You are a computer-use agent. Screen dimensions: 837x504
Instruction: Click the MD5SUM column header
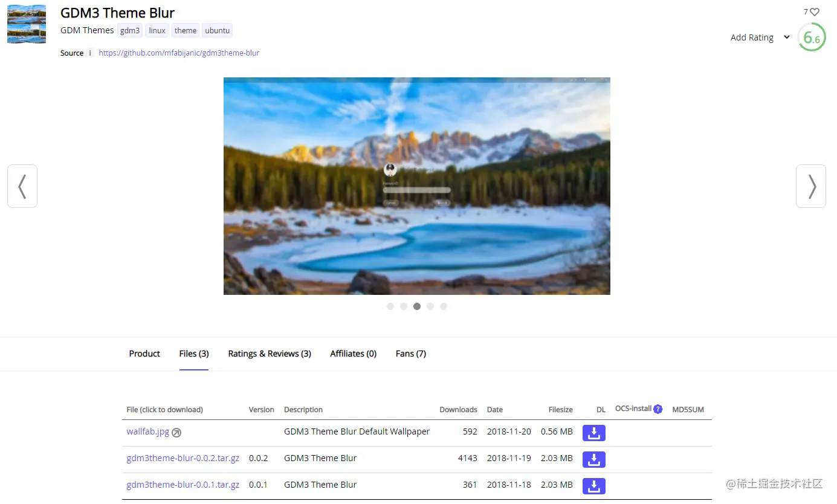(x=688, y=410)
